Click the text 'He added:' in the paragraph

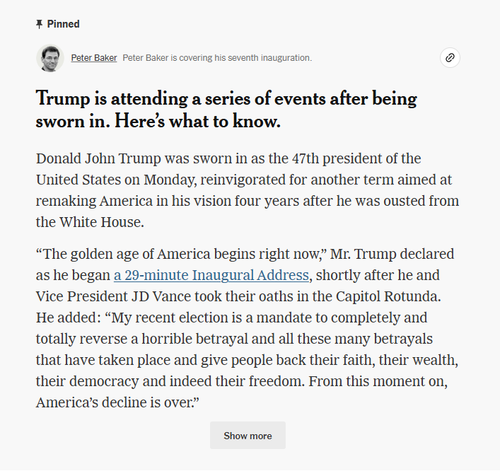coord(68,318)
